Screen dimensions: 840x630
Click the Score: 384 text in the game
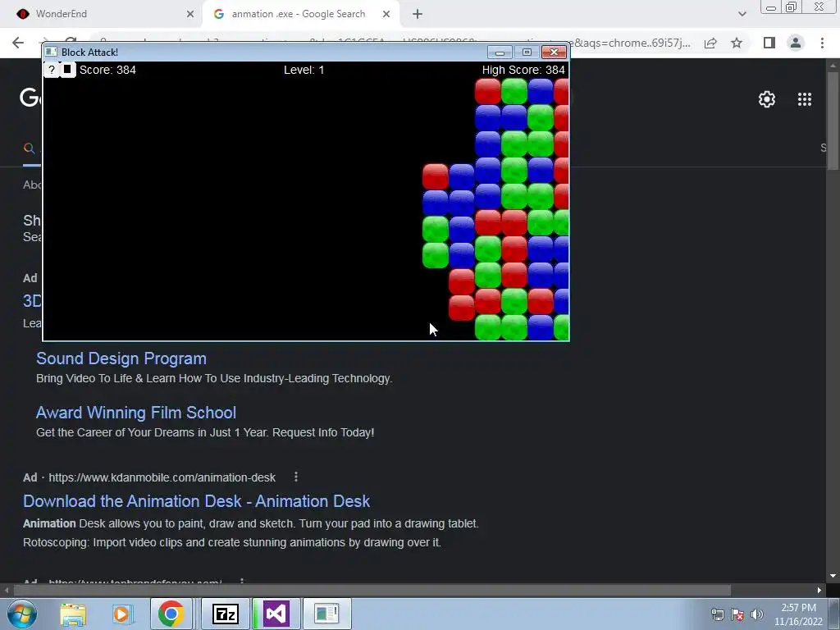pyautogui.click(x=107, y=70)
